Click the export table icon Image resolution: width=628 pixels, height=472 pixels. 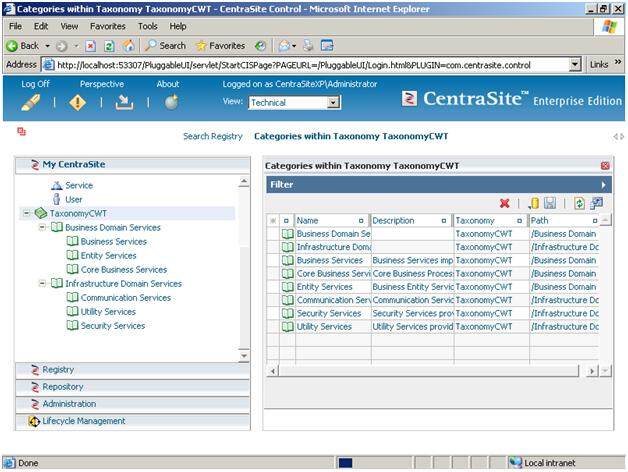596,203
